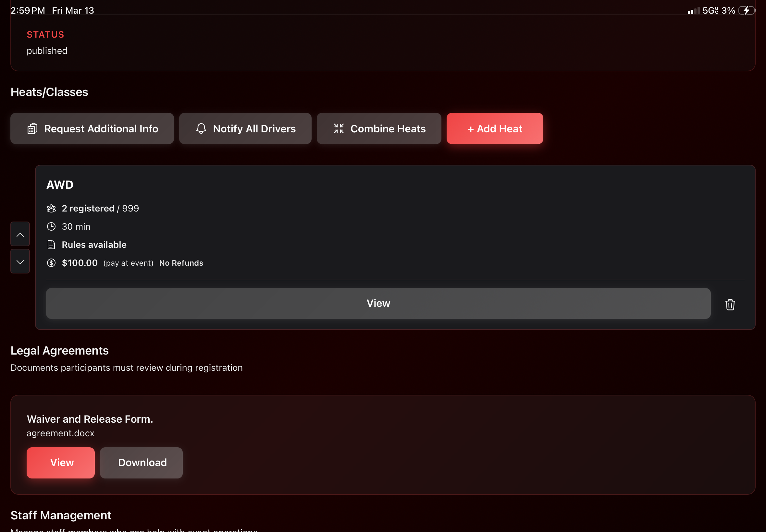Click the Legal Agreements heading
The width and height of the screenshot is (766, 532).
coord(60,351)
